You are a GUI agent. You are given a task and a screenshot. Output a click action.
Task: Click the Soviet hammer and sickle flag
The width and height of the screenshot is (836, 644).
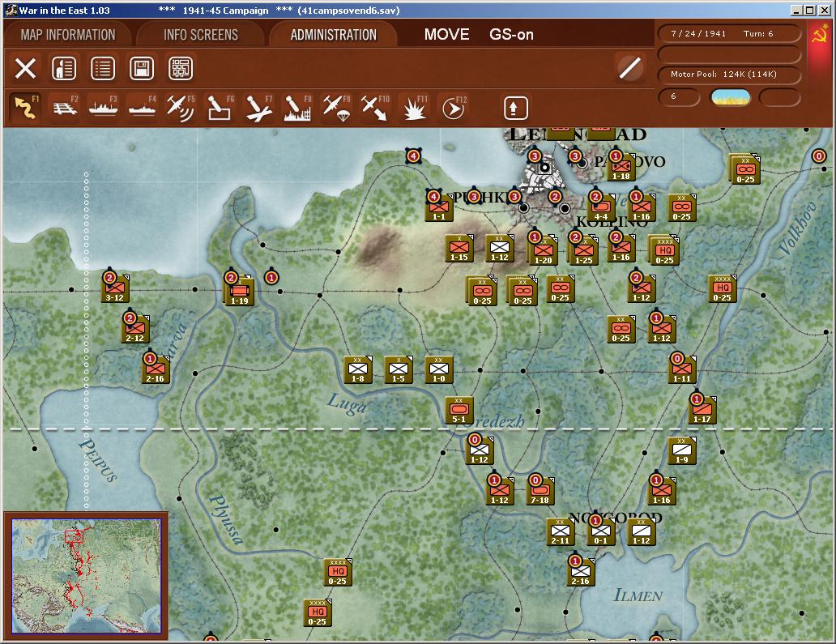tap(820, 35)
